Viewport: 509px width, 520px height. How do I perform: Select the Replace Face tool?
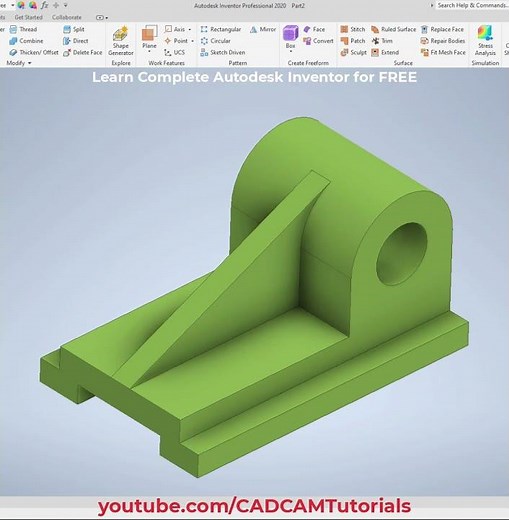pyautogui.click(x=442, y=29)
